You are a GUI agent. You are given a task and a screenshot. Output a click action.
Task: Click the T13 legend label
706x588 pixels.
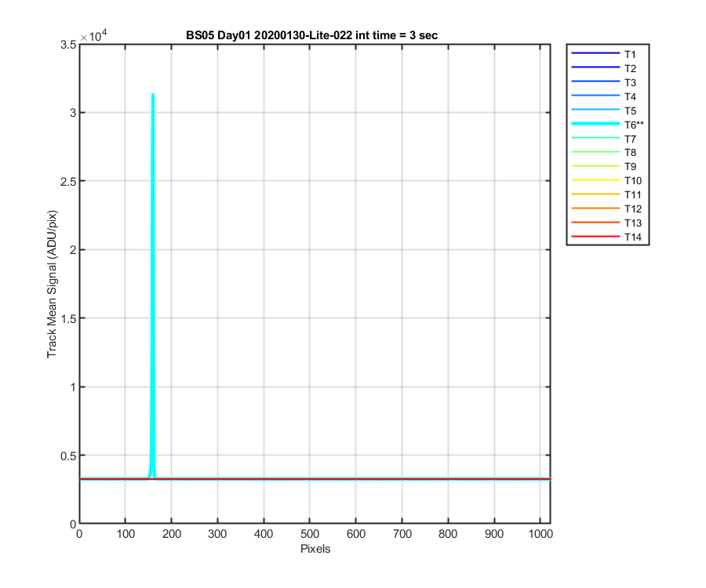pyautogui.click(x=632, y=223)
